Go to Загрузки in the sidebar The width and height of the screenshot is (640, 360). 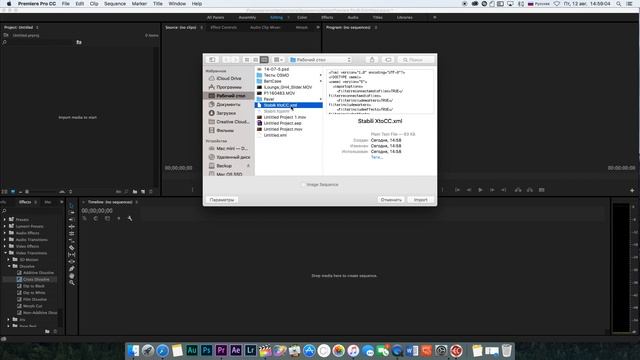coord(226,113)
